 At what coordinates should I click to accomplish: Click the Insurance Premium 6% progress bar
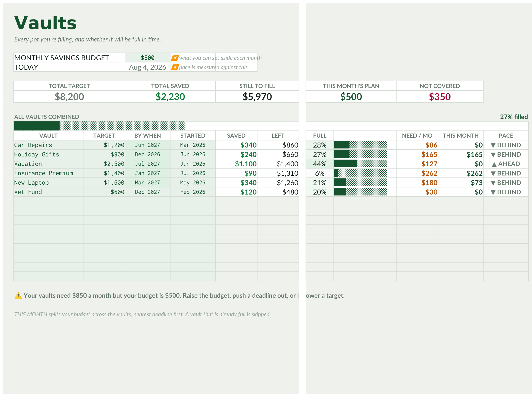click(361, 173)
